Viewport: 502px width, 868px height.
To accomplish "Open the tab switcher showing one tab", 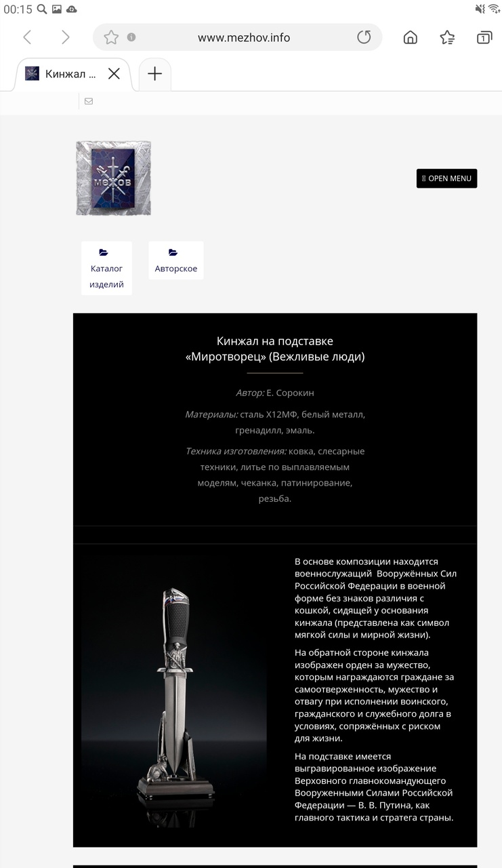I will click(x=484, y=37).
